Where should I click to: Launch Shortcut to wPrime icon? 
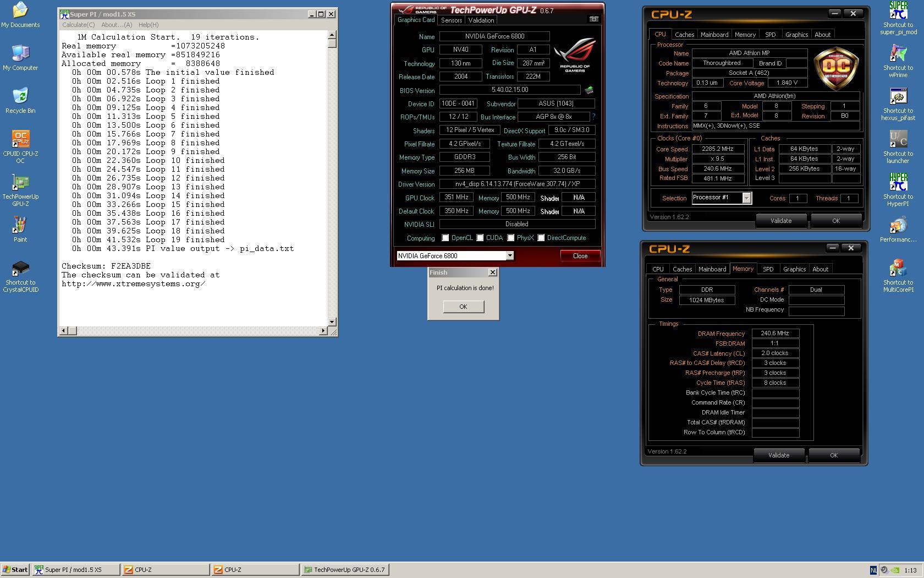point(898,61)
